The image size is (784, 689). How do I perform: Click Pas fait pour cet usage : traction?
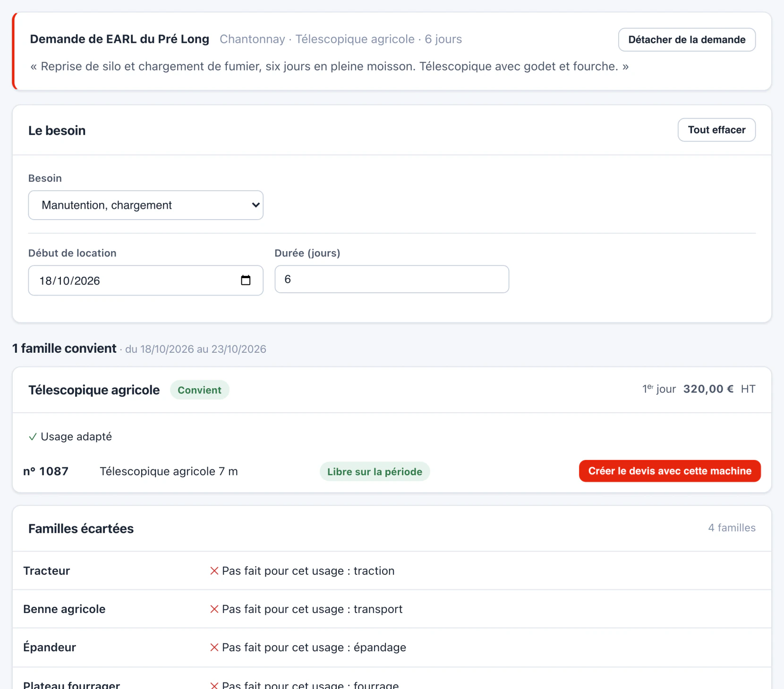308,571
